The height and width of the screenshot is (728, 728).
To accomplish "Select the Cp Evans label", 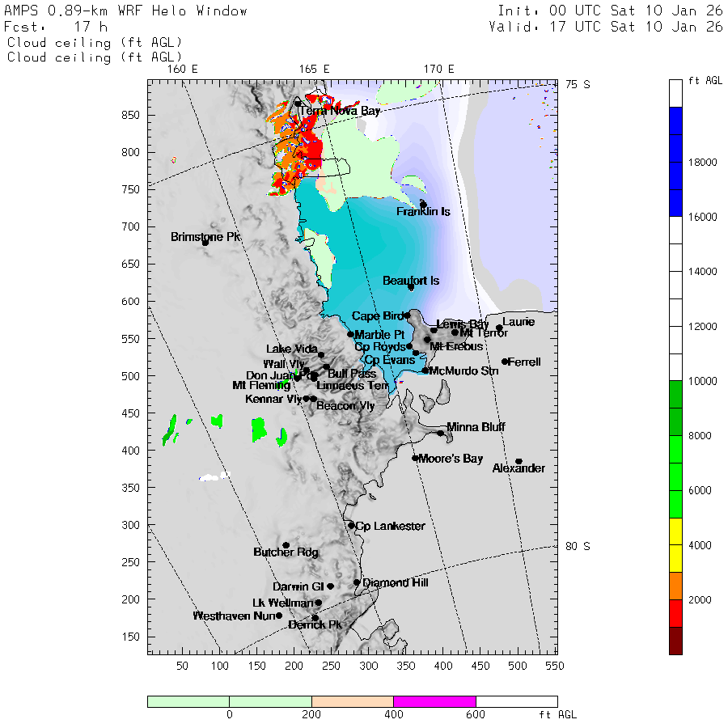I will (390, 360).
